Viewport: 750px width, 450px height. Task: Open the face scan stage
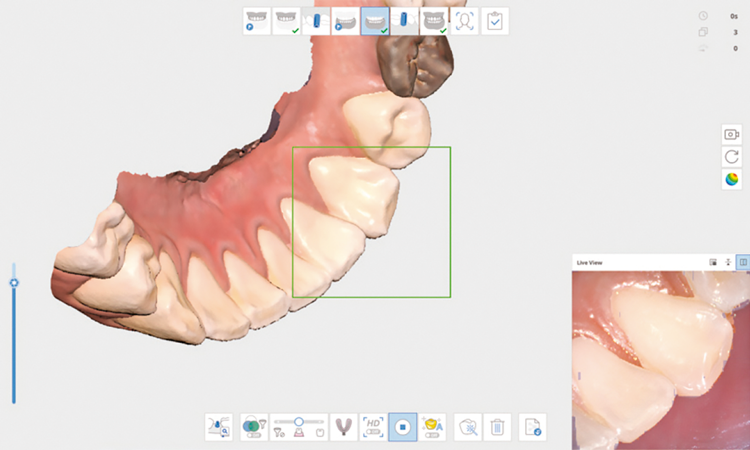point(464,21)
